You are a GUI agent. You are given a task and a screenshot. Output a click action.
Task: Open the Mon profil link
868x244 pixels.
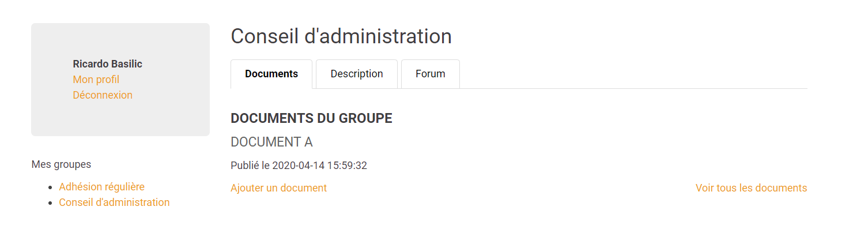click(x=96, y=80)
